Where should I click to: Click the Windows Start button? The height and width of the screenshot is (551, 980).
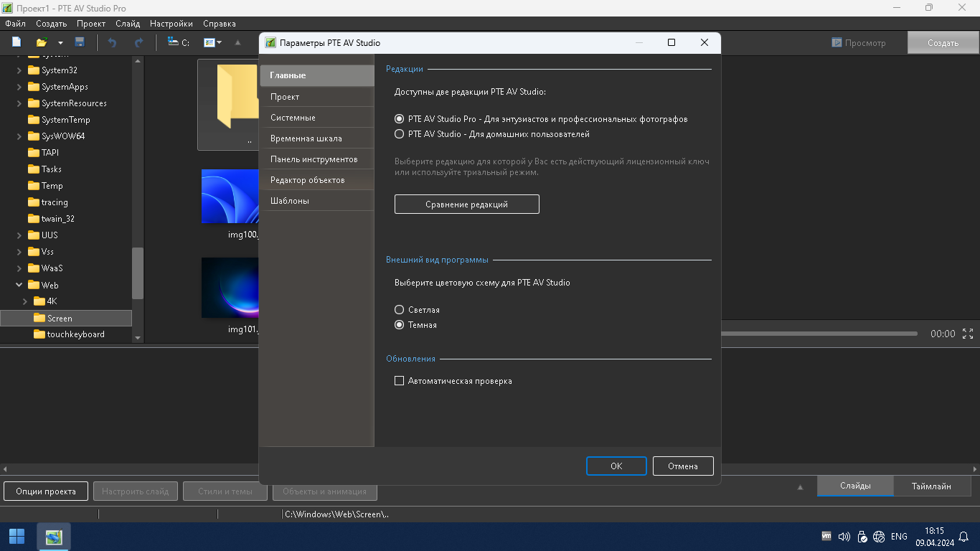[17, 537]
